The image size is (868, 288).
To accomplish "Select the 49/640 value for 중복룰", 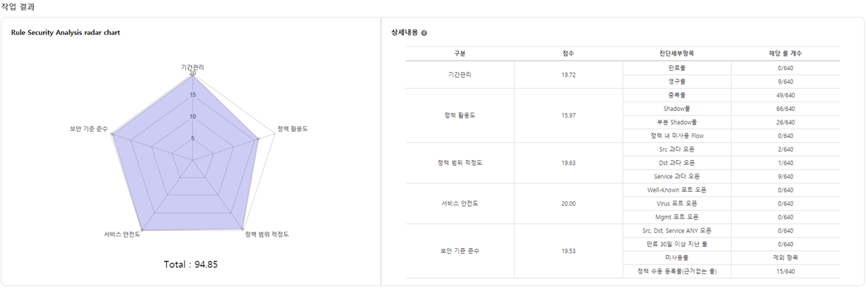I will (785, 95).
